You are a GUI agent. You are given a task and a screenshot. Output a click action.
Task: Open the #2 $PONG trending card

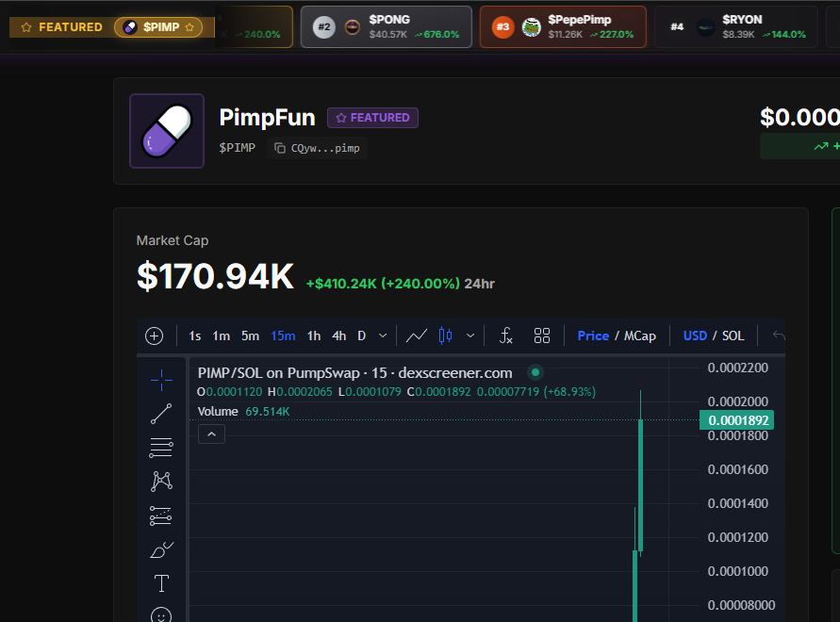pos(387,26)
